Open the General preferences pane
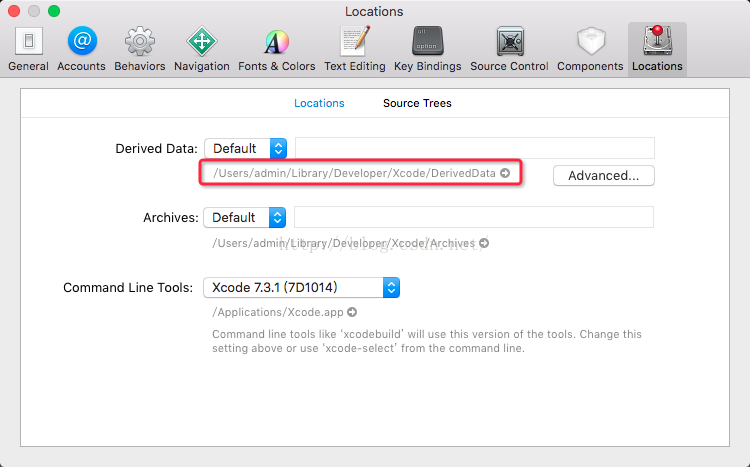The height and width of the screenshot is (467, 750). click(28, 49)
